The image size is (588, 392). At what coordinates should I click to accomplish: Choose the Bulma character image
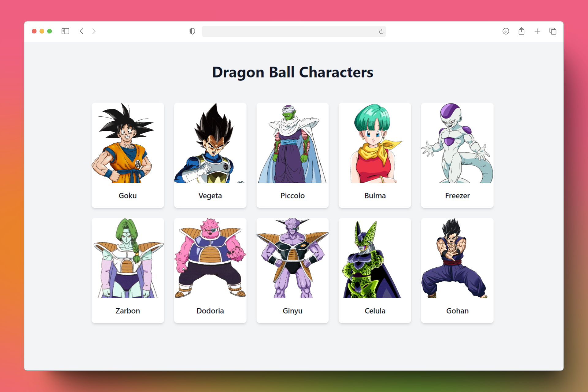pos(375,143)
